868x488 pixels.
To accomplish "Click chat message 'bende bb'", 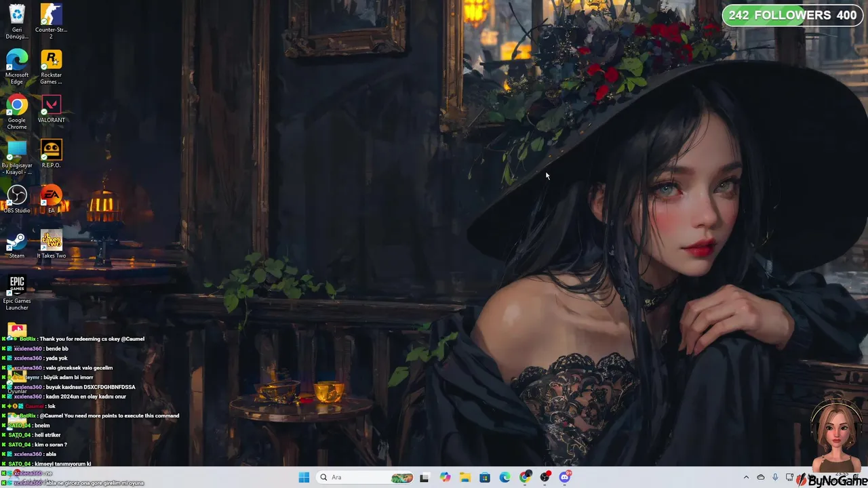I will tap(57, 348).
